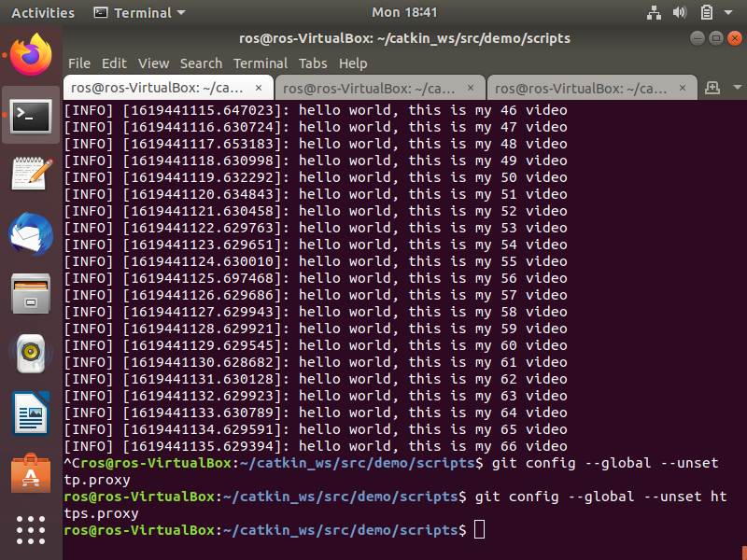Click the 'tps.proxy' text line
This screenshot has width=747, height=560.
tap(102, 514)
